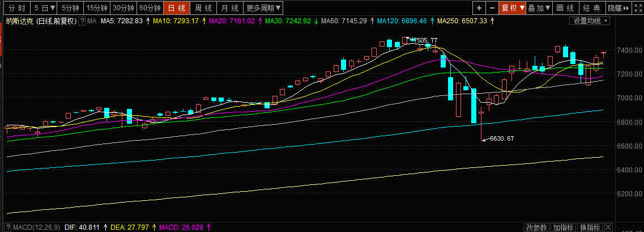Activate 画线 drawing tool button

565,8
